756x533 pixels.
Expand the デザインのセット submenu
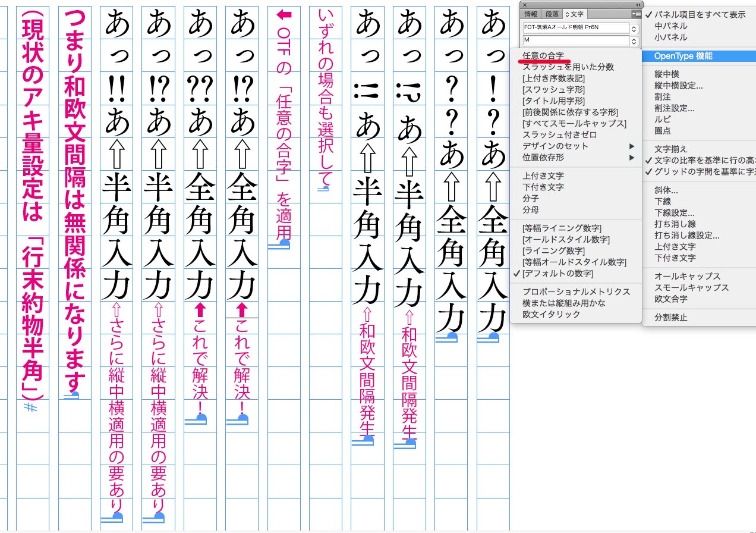point(576,146)
